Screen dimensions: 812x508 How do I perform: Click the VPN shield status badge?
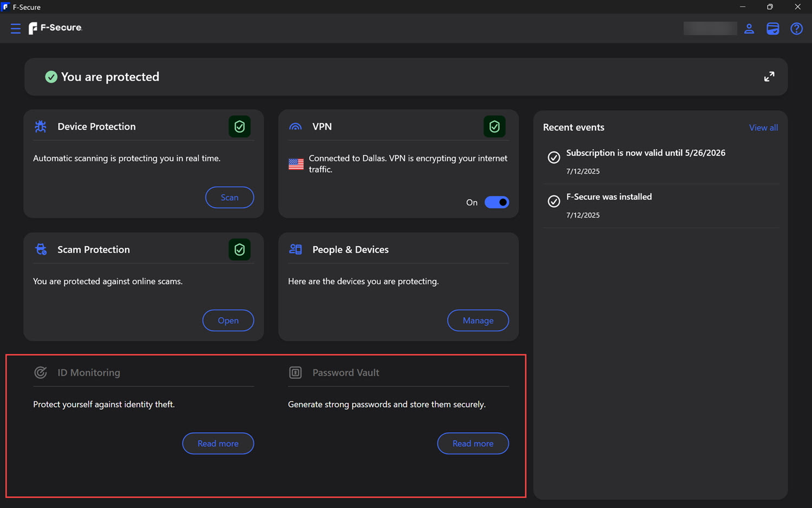pyautogui.click(x=494, y=127)
